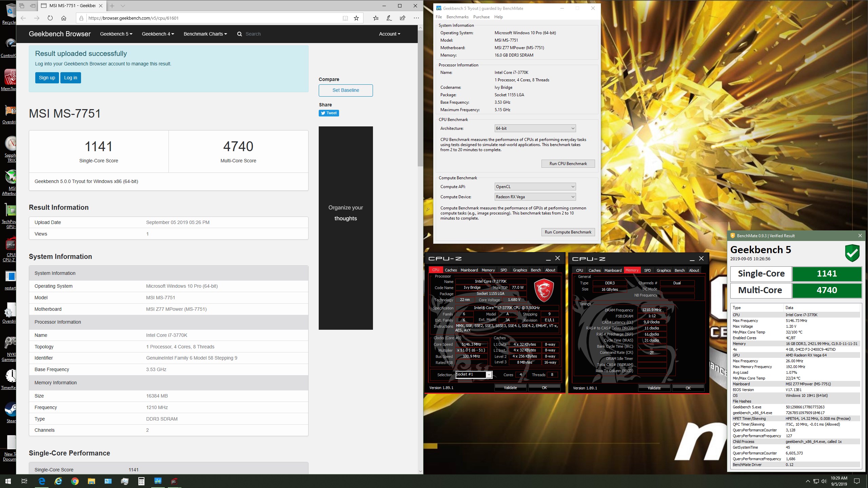868x488 pixels.
Task: Click the Set Baseline button
Action: [346, 90]
